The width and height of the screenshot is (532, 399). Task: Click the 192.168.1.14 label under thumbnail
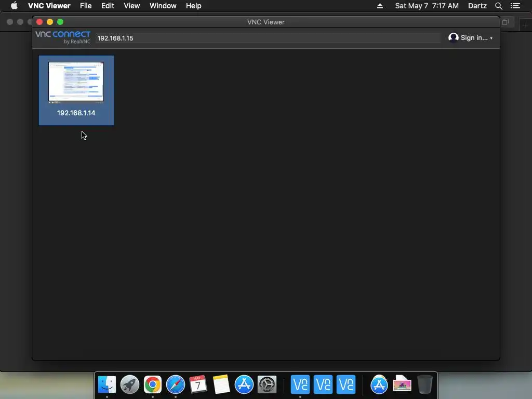pos(76,113)
